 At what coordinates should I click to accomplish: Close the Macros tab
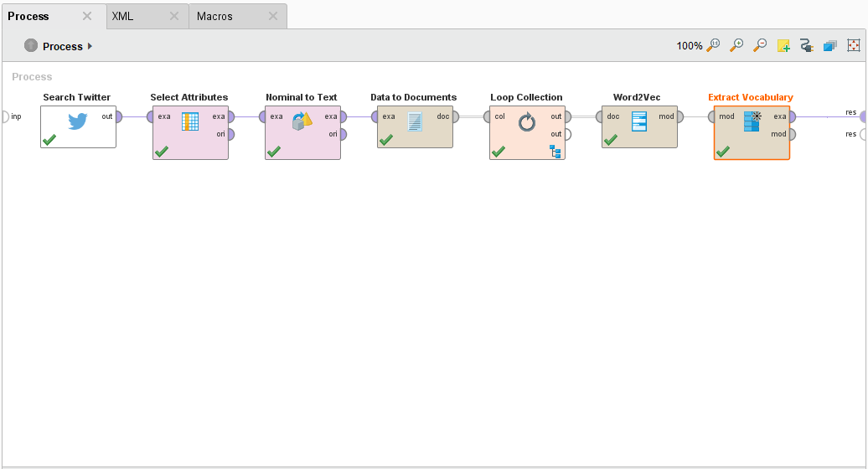click(273, 16)
